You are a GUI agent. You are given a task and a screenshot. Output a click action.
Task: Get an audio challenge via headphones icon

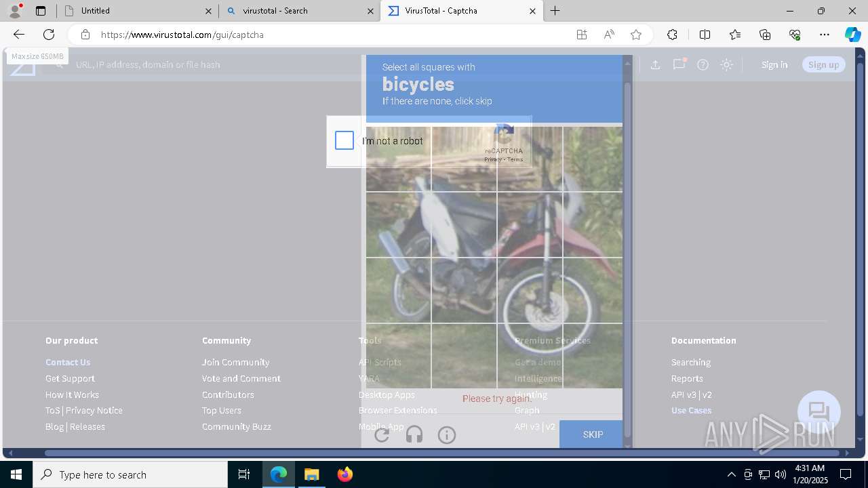tap(414, 434)
